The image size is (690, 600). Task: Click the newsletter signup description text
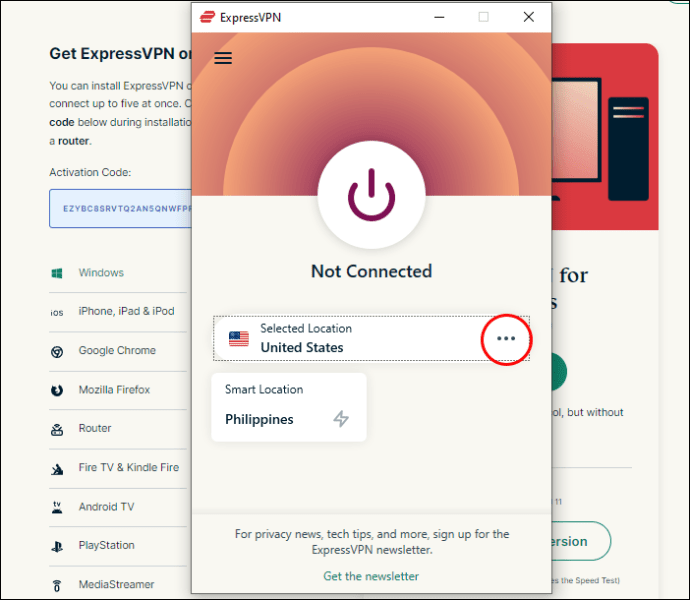pyautogui.click(x=372, y=542)
